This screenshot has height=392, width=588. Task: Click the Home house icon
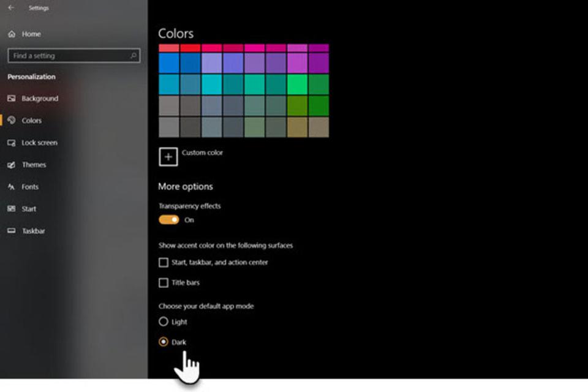12,34
